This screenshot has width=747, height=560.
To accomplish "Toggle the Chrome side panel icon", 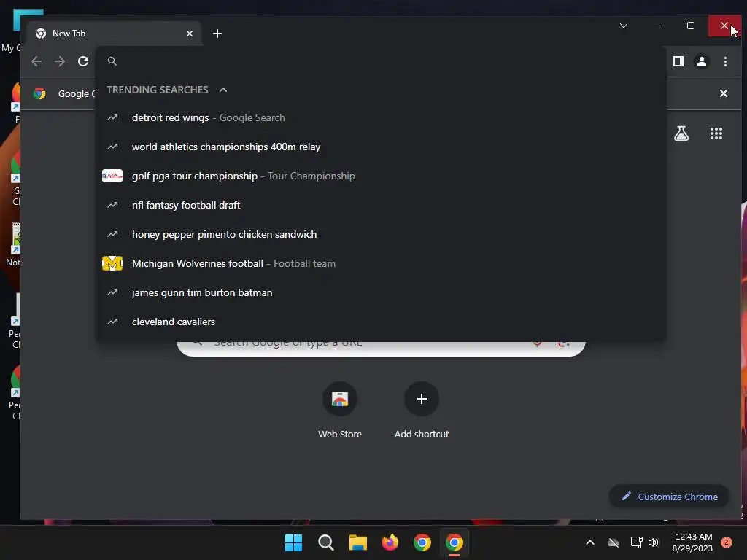I will (678, 61).
